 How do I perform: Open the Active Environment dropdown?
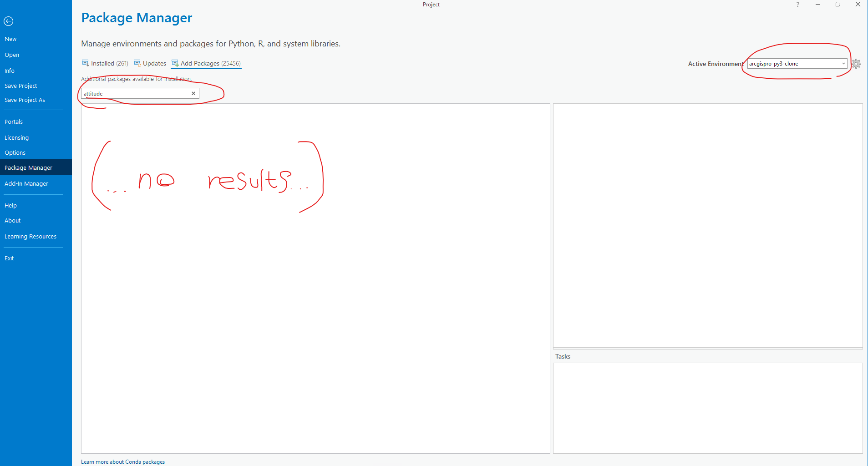pos(844,64)
